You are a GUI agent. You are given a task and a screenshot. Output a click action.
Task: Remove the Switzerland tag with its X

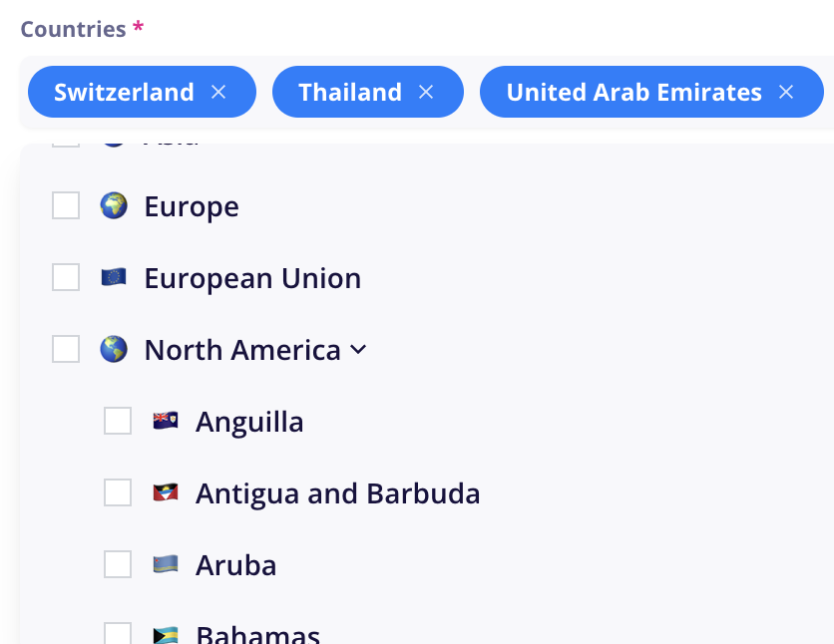[218, 93]
